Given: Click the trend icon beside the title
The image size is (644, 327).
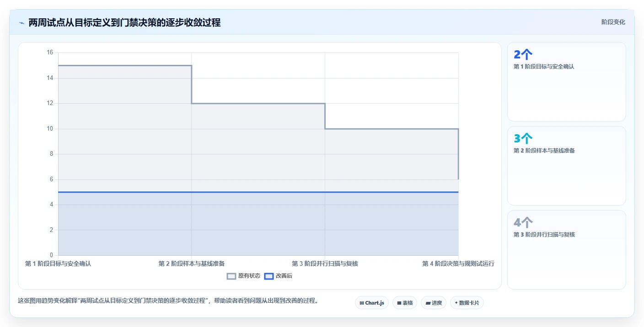Looking at the screenshot, I should (21, 23).
